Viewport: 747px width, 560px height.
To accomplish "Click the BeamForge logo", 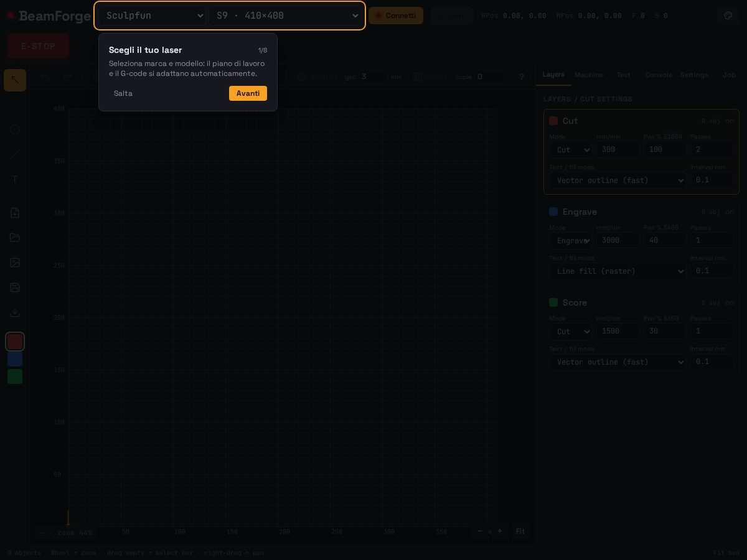I will tap(49, 16).
